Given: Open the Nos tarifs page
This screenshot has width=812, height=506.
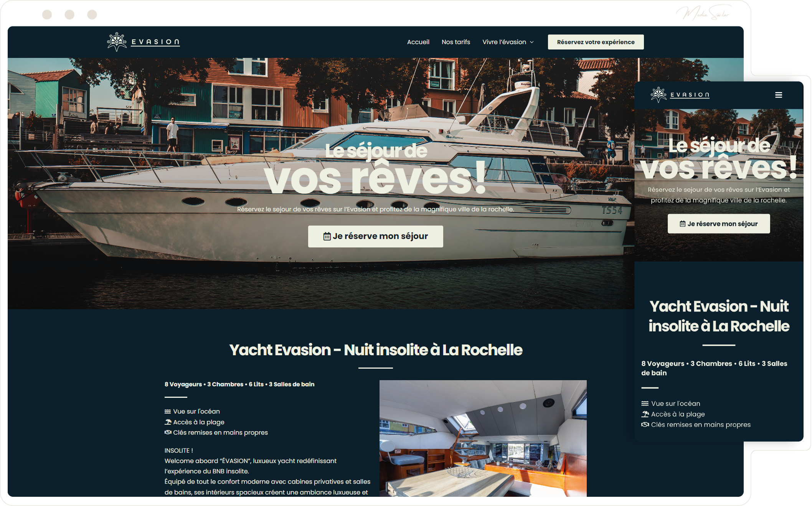Looking at the screenshot, I should click(x=456, y=42).
